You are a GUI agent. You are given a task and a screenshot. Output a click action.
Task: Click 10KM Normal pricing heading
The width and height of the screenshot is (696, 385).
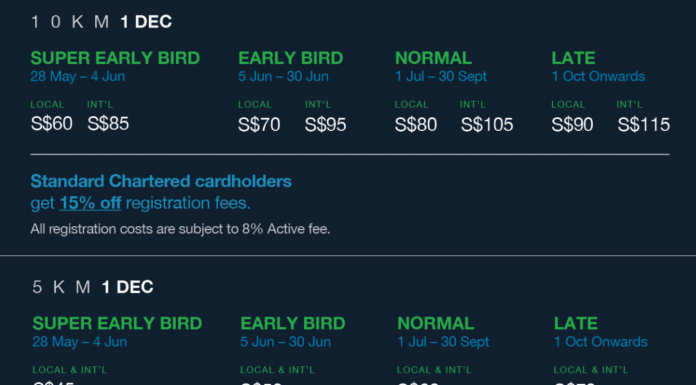pos(433,58)
